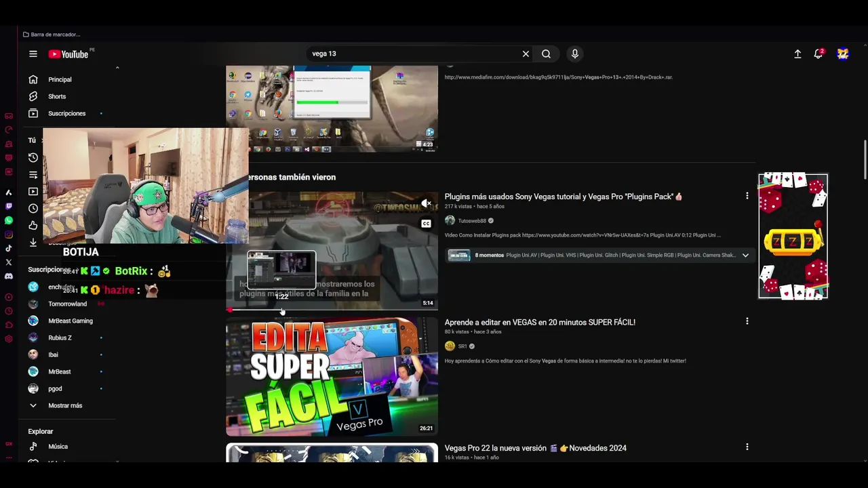Open 'Vegas Pro 22 la nueva versión' title
This screenshot has width=868, height=488.
pyautogui.click(x=536, y=448)
